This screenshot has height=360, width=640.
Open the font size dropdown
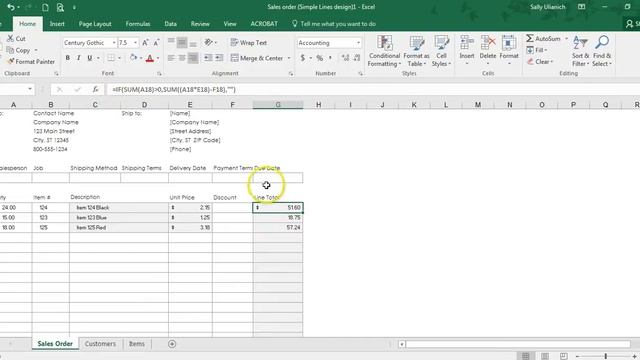[x=135, y=42]
